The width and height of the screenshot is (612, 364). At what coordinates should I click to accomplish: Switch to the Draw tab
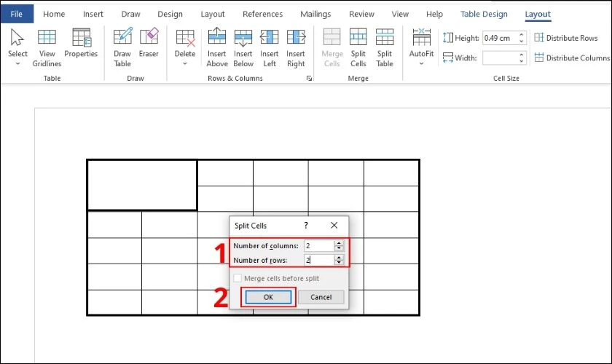[130, 14]
